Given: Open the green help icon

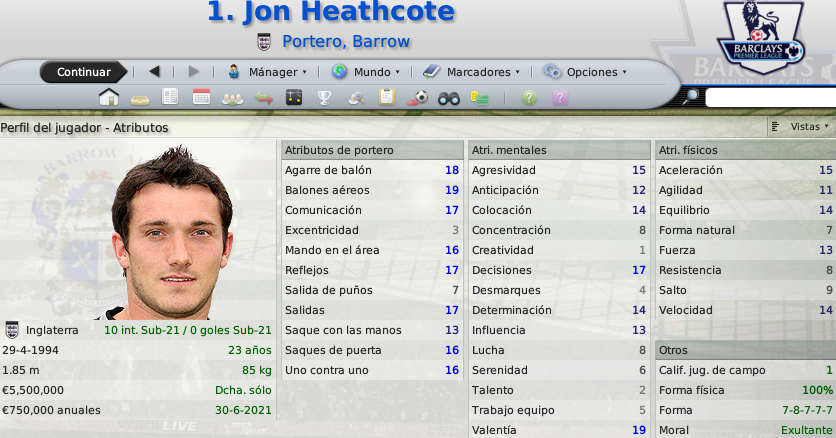Looking at the screenshot, I should (529, 98).
